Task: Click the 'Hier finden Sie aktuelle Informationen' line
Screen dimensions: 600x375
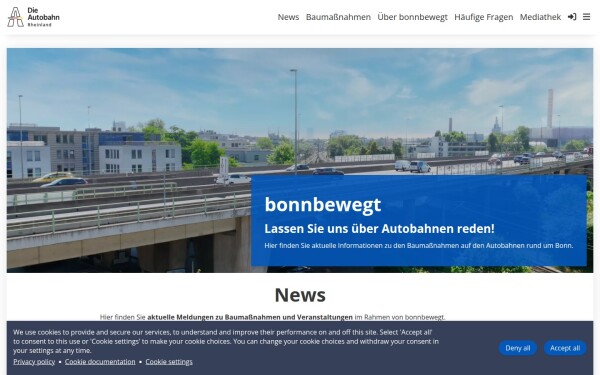Action: 419,245
